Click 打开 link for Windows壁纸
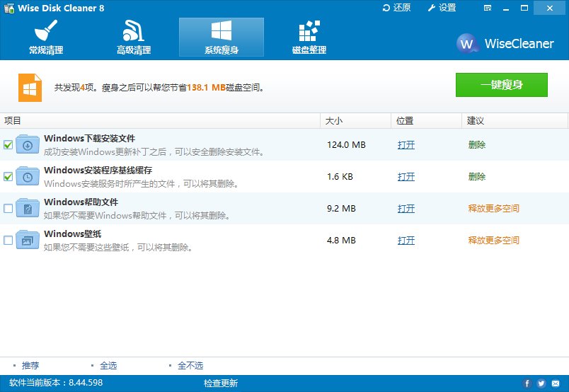 click(406, 241)
